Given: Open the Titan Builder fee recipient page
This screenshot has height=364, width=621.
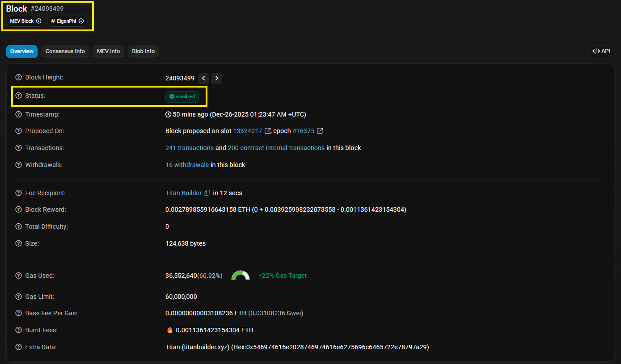Looking at the screenshot, I should (x=183, y=192).
